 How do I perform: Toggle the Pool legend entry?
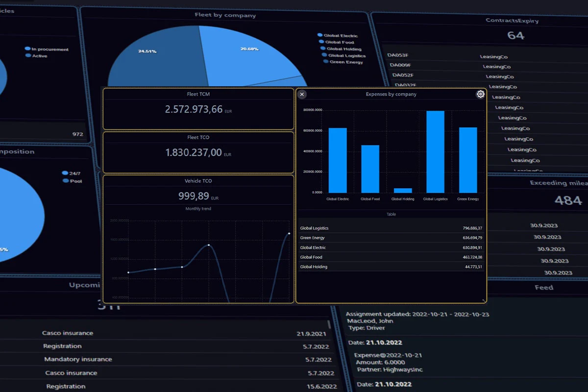click(x=72, y=181)
